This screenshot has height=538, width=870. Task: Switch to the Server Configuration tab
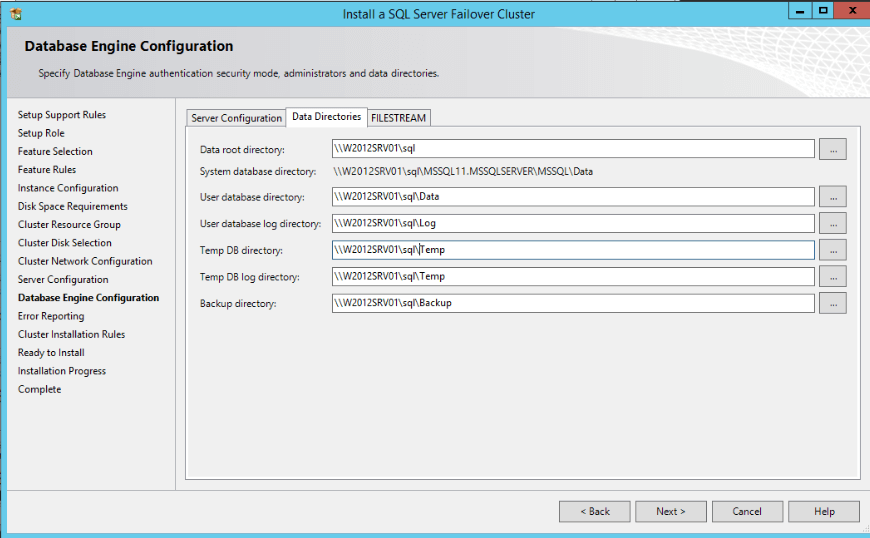pos(236,118)
